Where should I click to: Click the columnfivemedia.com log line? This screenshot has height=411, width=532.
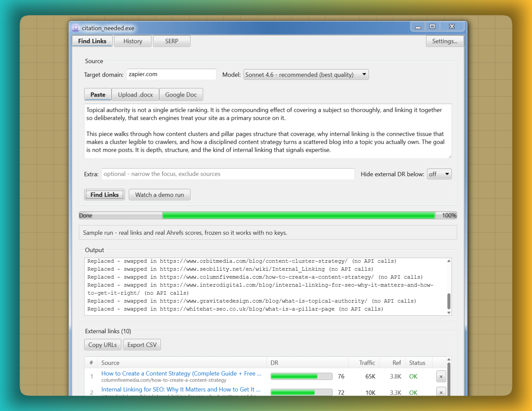pos(255,277)
